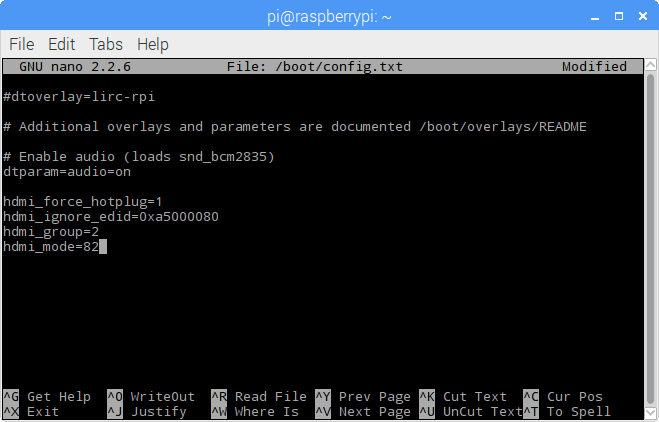Screen dimensions: 659x422
Task: Click the hdmi_ignore_edid=0xa5000080 line
Action: (x=110, y=217)
